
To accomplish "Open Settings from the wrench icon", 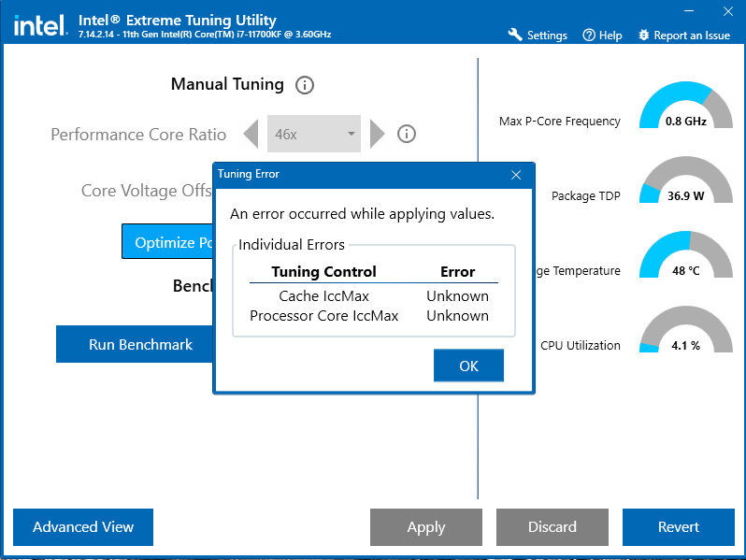I will (x=538, y=36).
